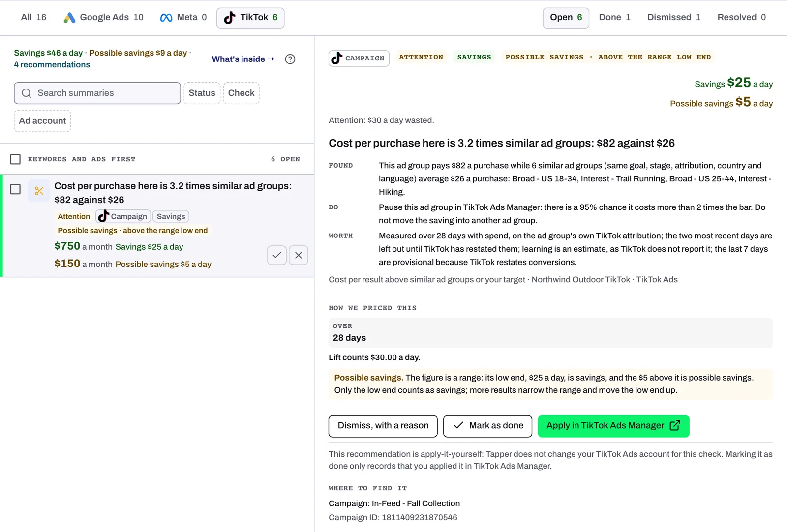The image size is (787, 532).
Task: Click the '$750 a month' savings figure
Action: tap(83, 246)
